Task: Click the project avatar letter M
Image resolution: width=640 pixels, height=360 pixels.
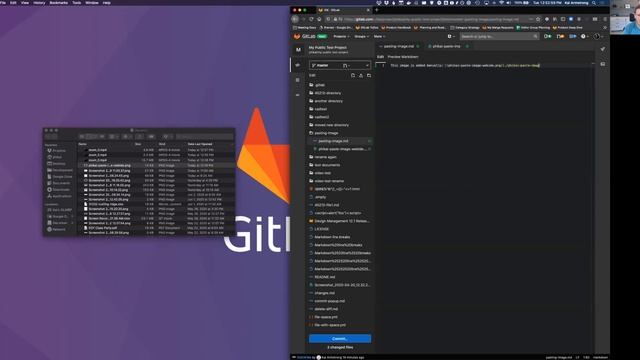Action: [x=298, y=50]
